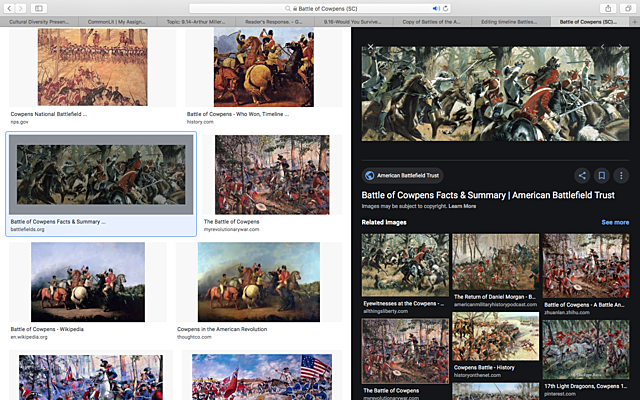640x400 pixels.
Task: Open the painting with American flag thumbnail
Action: (262, 377)
